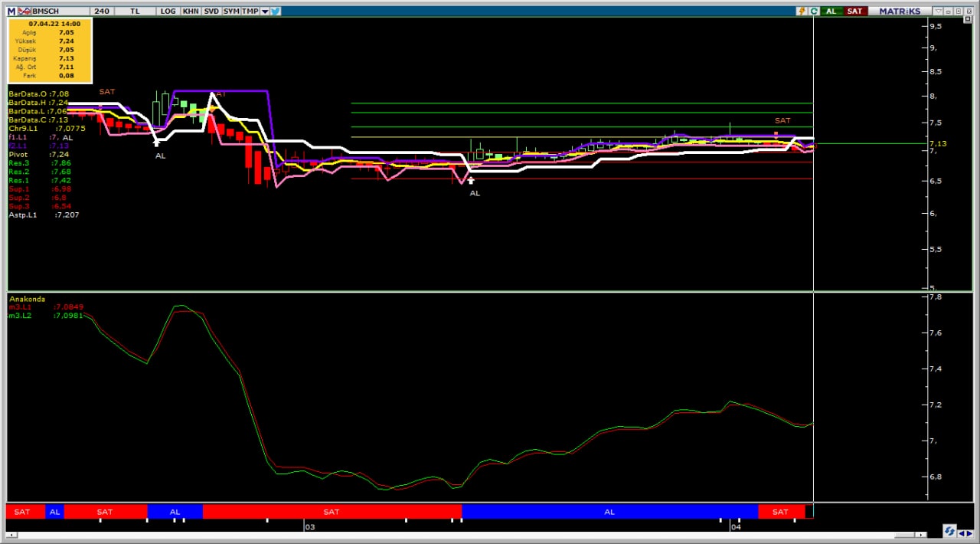Viewport: 980px width, 544px height.
Task: Click the blue sync arrows icon at bottom right
Action: [949, 532]
